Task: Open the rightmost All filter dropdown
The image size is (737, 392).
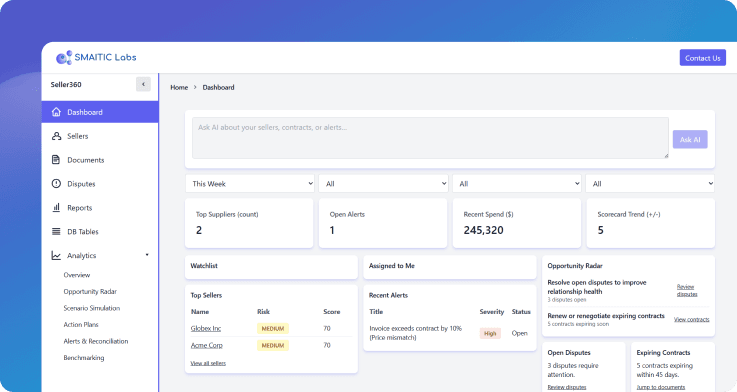Action: [650, 184]
